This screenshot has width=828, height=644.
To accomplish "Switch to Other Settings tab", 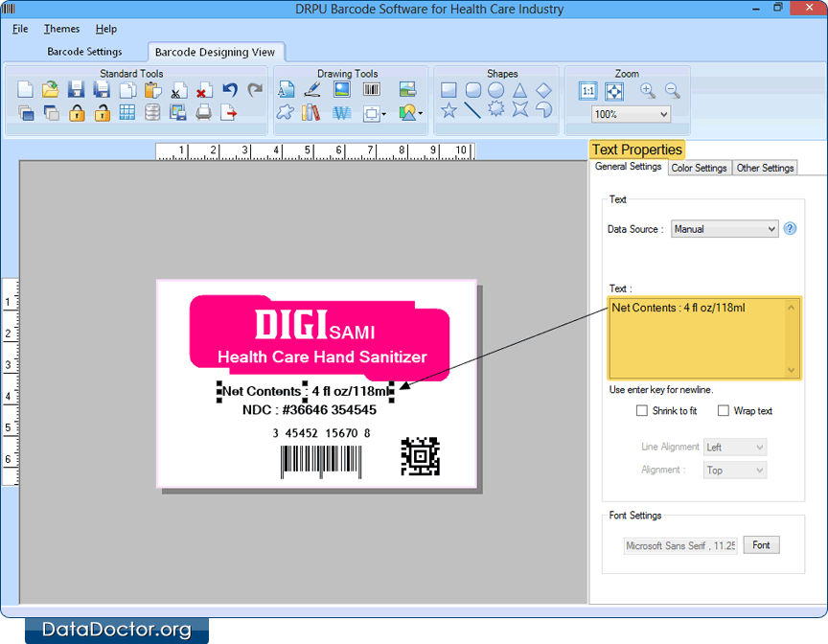I will click(x=765, y=168).
